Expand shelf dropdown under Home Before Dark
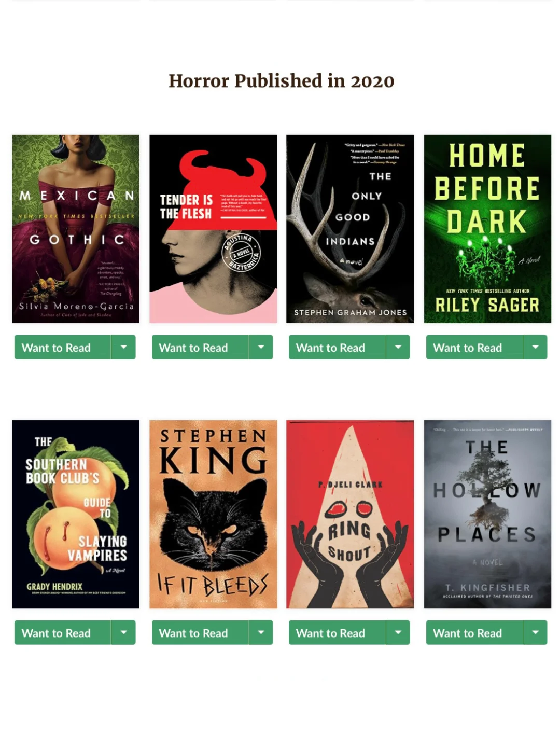Image resolution: width=560 pixels, height=747 pixels. (535, 347)
